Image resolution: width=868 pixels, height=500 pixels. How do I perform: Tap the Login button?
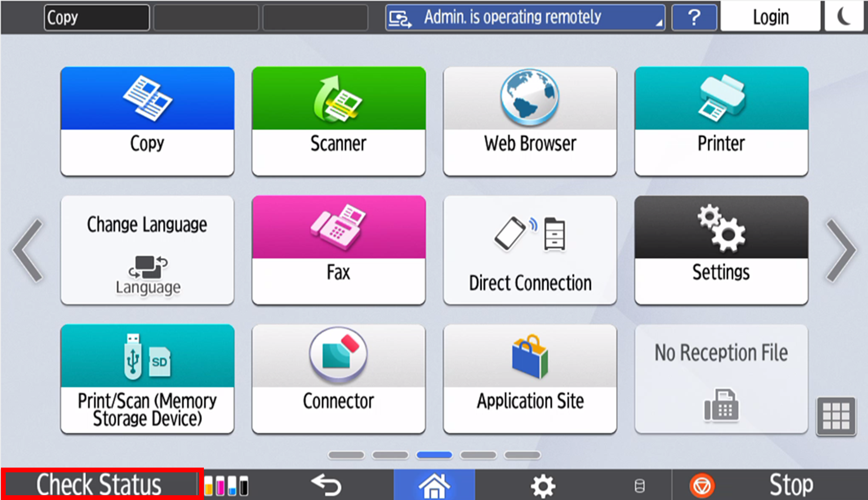pos(770,17)
